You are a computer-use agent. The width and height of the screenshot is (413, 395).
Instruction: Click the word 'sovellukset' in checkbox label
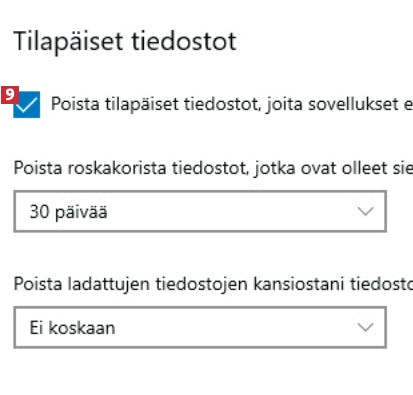[x=353, y=104]
